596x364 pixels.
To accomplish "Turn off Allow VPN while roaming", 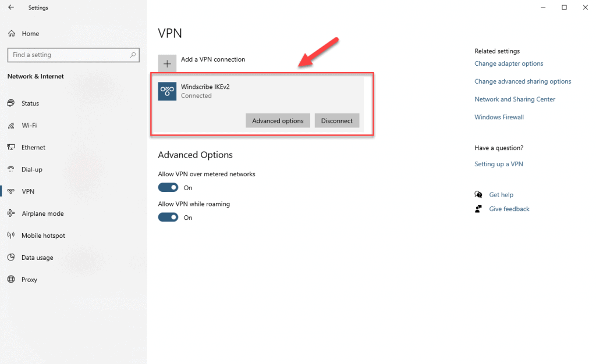I will click(x=168, y=217).
